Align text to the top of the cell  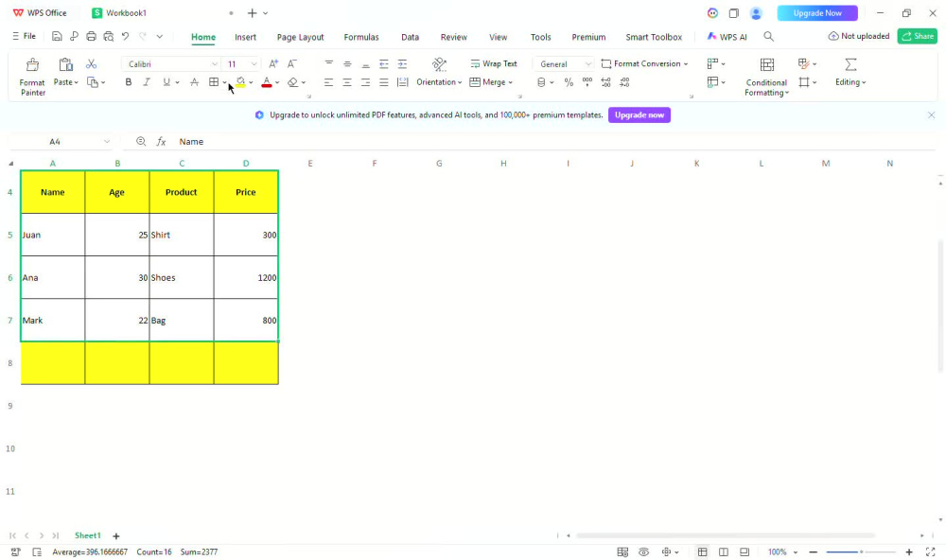coord(329,63)
